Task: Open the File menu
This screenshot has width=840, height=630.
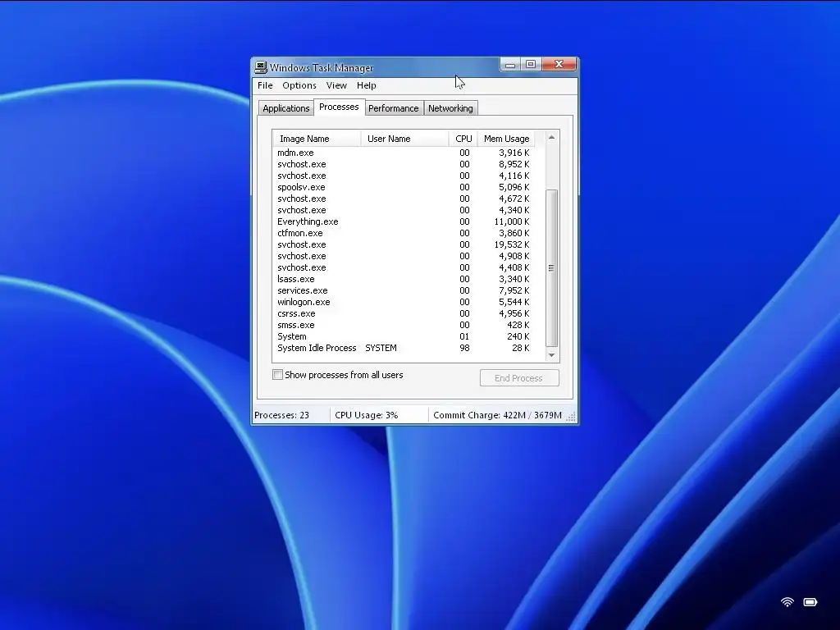Action: click(x=265, y=85)
